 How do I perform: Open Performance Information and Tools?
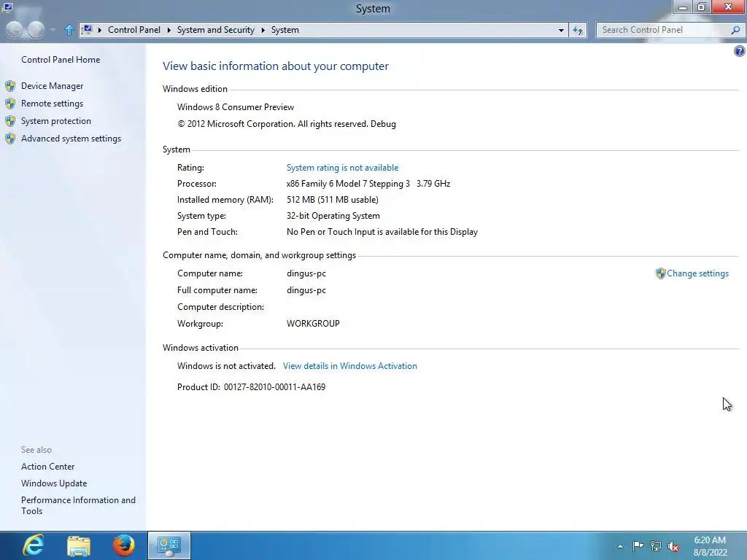pyautogui.click(x=78, y=505)
